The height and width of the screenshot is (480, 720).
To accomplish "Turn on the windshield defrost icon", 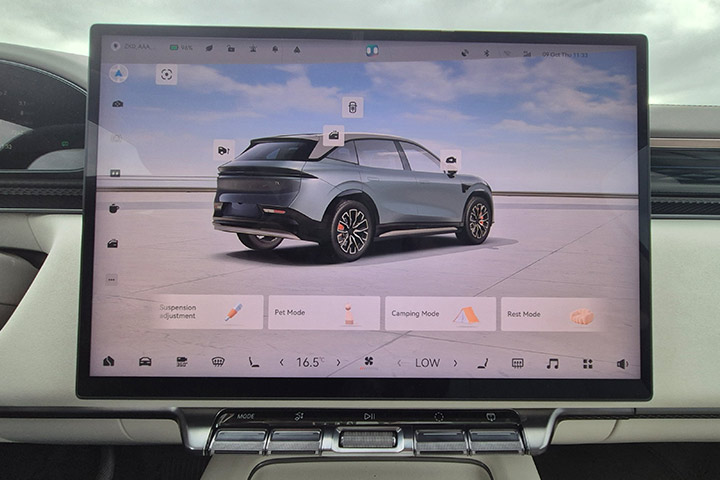I will tap(218, 362).
